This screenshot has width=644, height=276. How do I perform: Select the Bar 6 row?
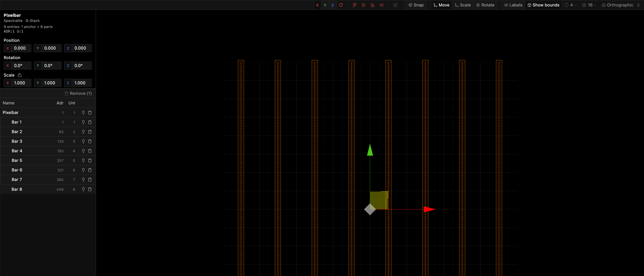[x=48, y=170]
